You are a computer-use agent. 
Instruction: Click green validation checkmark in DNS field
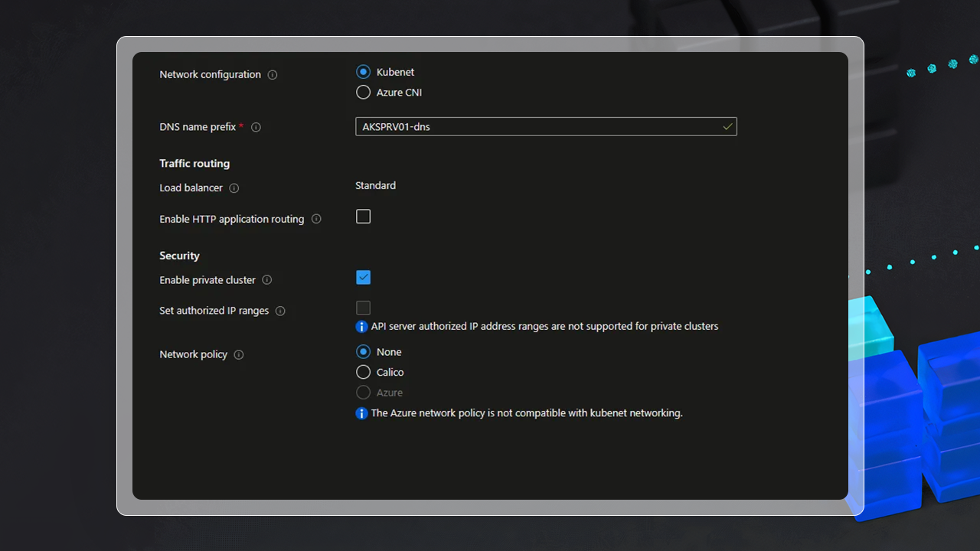727,127
